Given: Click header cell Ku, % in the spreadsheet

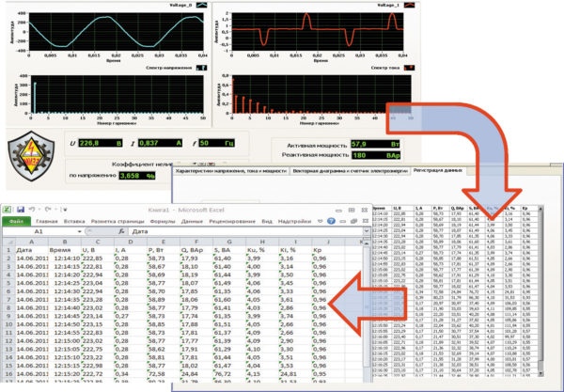Looking at the screenshot, I should coord(262,250).
